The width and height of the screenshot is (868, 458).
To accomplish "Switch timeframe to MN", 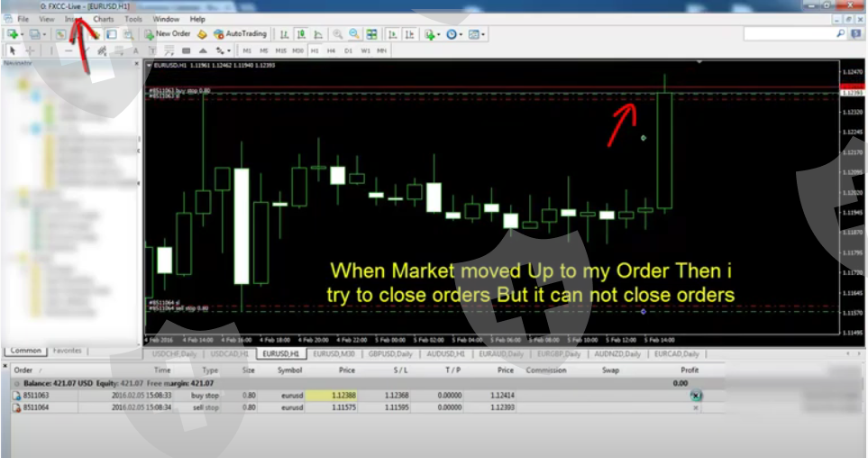I will 381,50.
